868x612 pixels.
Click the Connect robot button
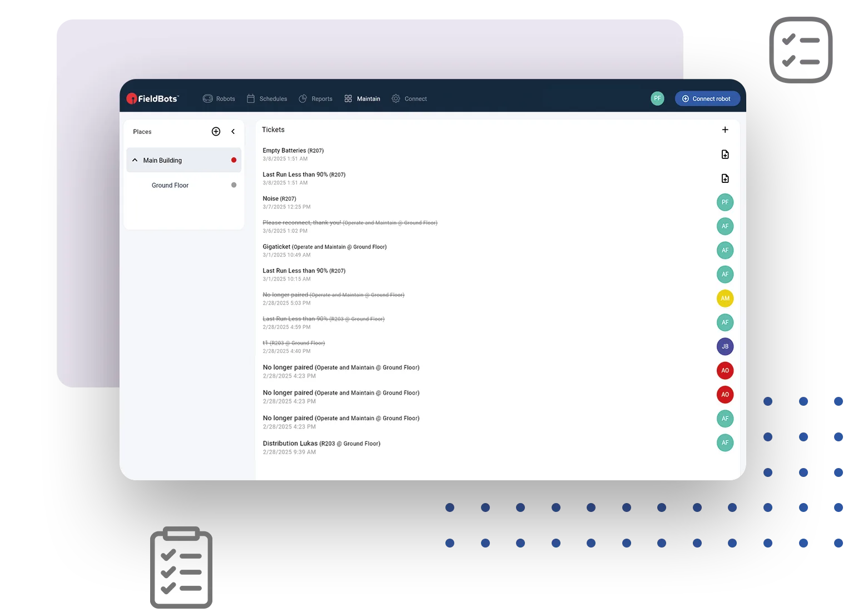coord(707,98)
